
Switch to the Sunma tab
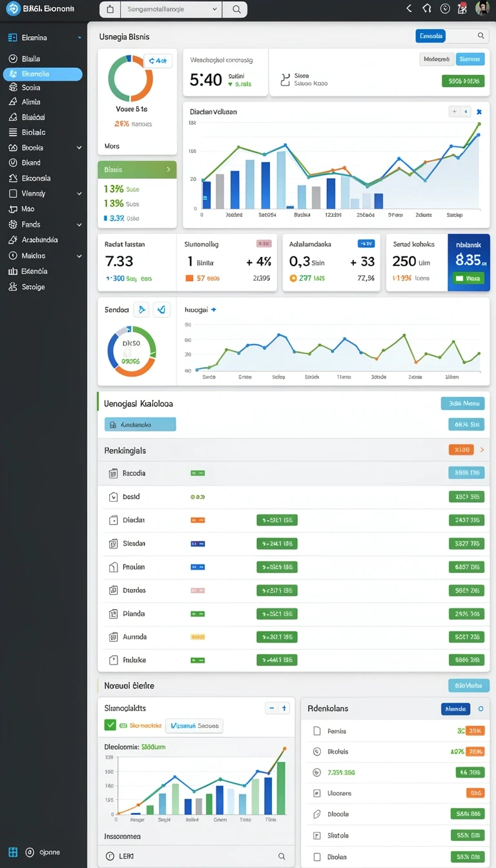pos(470,59)
